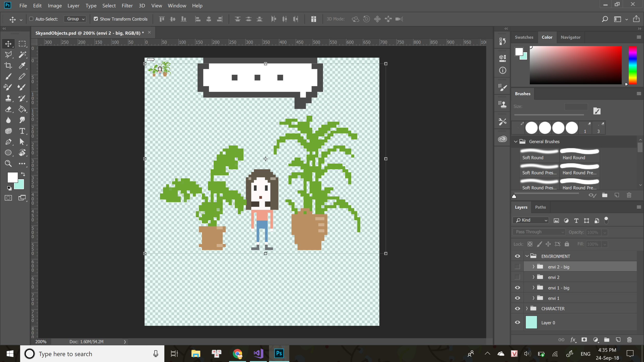Viewport: 644px width, 362px height.
Task: Click the Show Transform Controls checkbox
Action: (x=96, y=19)
